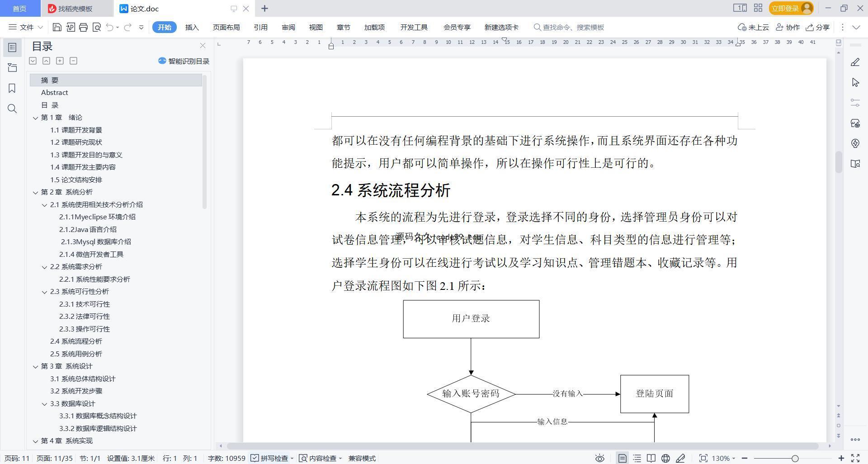Switch to reading layout view
Screen dimensions: 868x464
tap(651, 458)
